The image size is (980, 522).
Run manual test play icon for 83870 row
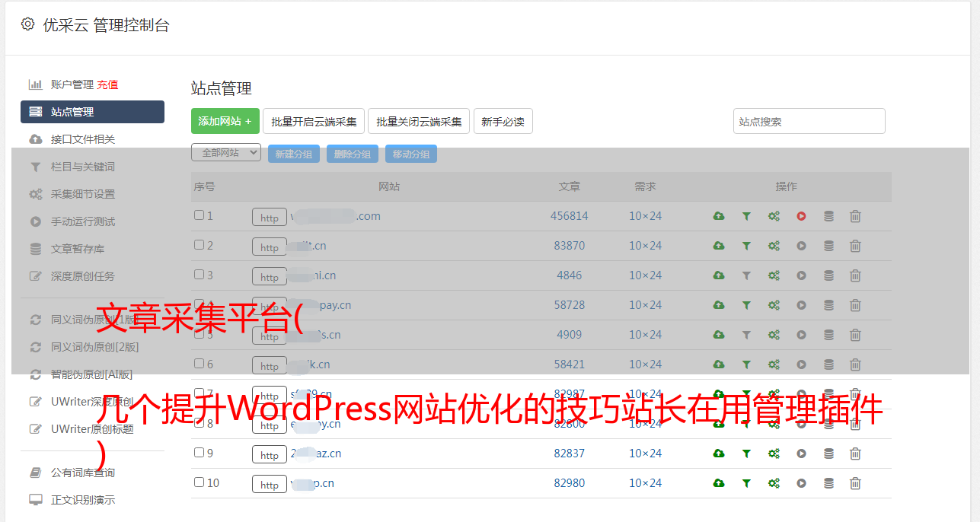point(801,246)
